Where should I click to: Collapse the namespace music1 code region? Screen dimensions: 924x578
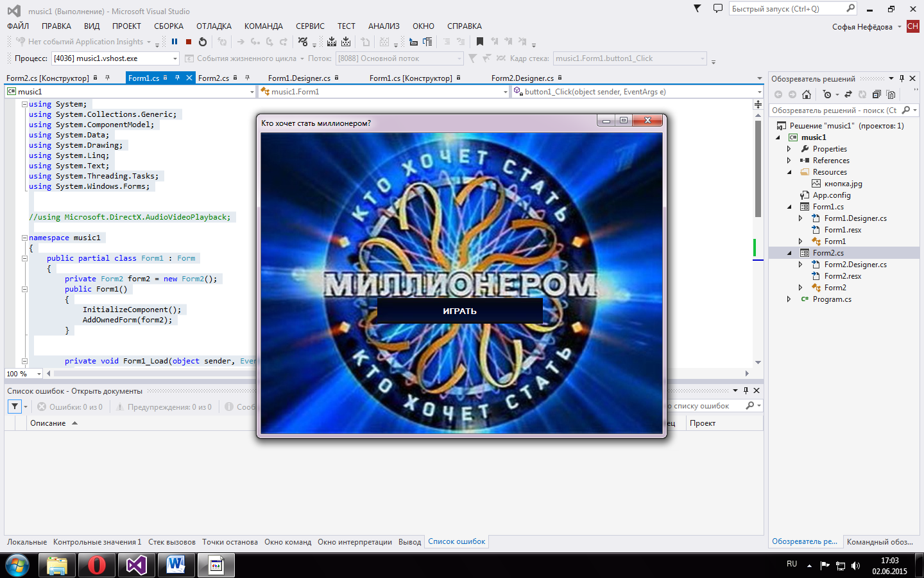point(24,238)
